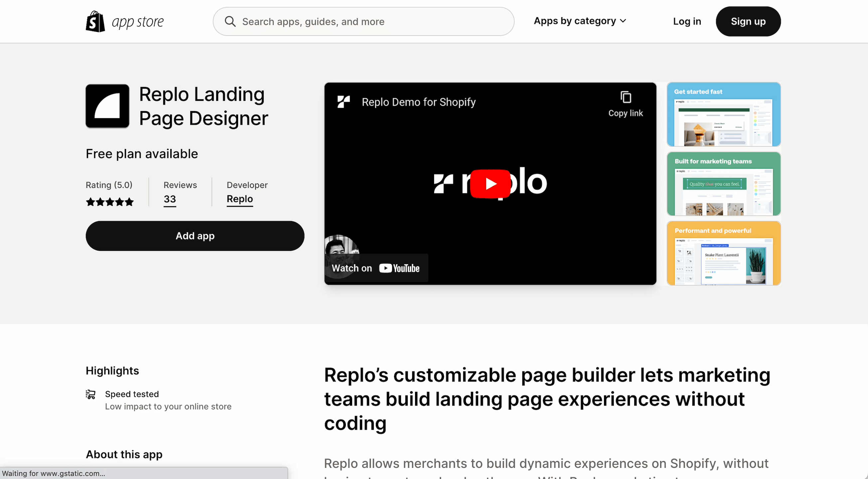This screenshot has width=868, height=479.
Task: Click the Replo Landing Page Designer app icon
Action: pyautogui.click(x=107, y=106)
